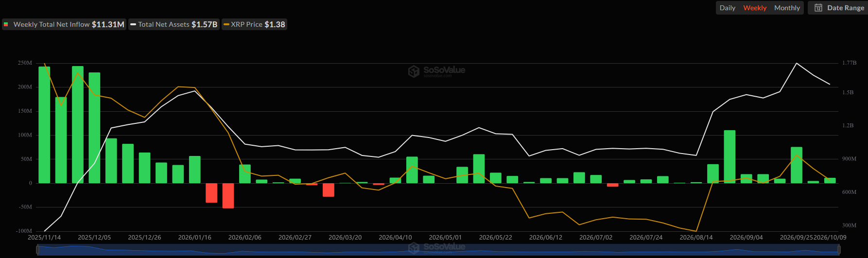Open the Date Range picker
Screen dimensions: 868x258
[839, 8]
